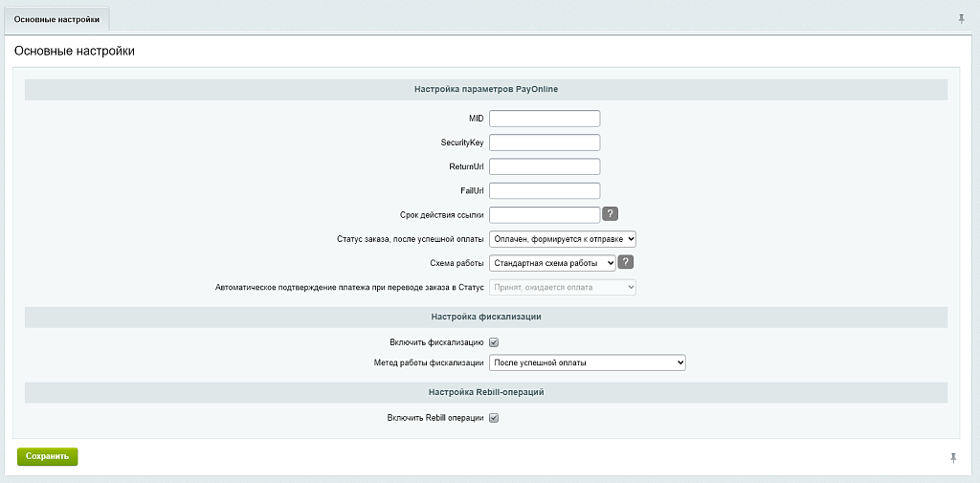Screen dimensions: 980x483
Task: Select the FailUrl text field
Action: pyautogui.click(x=545, y=190)
